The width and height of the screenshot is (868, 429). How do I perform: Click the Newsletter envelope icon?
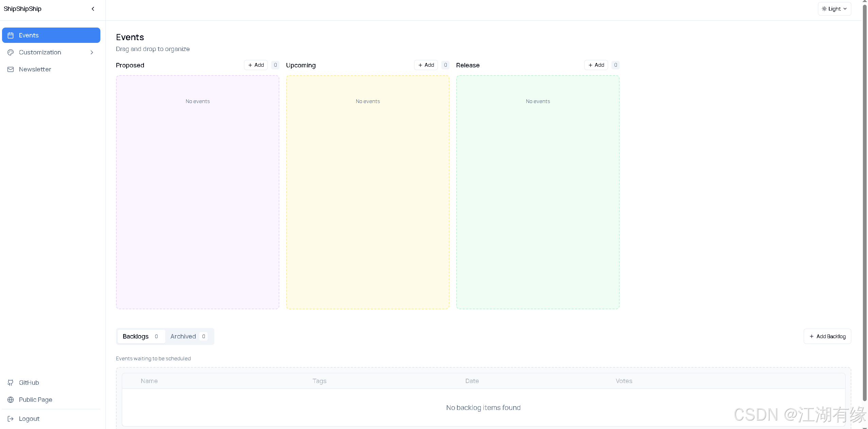[x=11, y=69]
